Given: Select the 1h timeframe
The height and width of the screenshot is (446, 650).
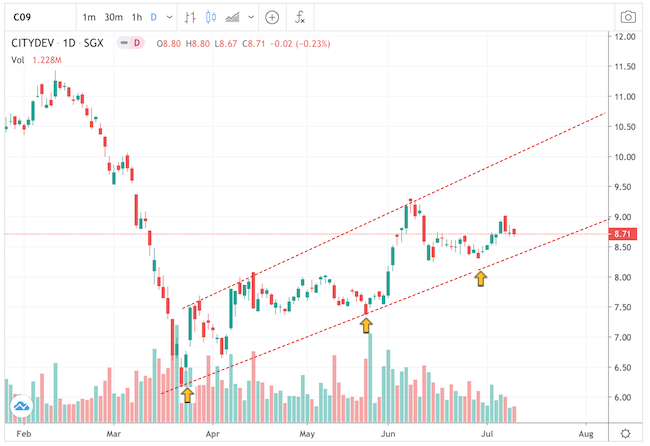Looking at the screenshot, I should click(x=137, y=17).
